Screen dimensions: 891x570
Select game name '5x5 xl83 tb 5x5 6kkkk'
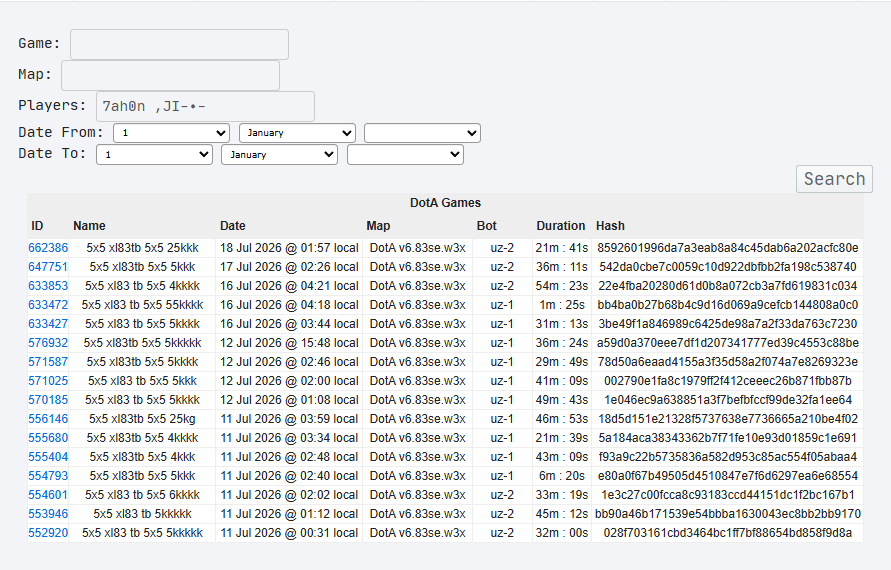pos(142,495)
